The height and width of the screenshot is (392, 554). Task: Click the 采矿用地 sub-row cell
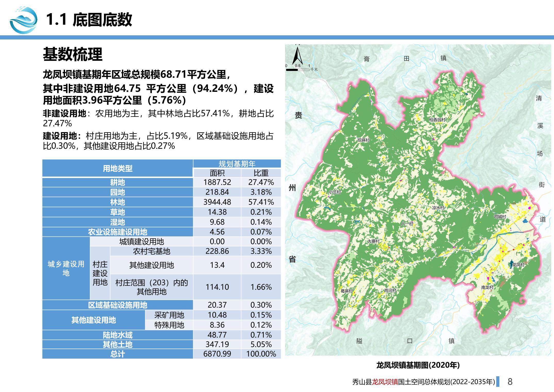tap(169, 315)
